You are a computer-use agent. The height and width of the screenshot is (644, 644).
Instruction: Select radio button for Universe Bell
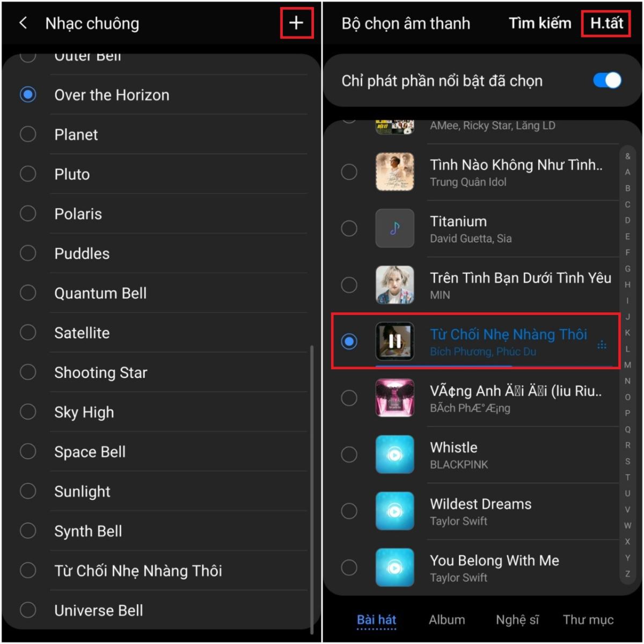point(28,610)
